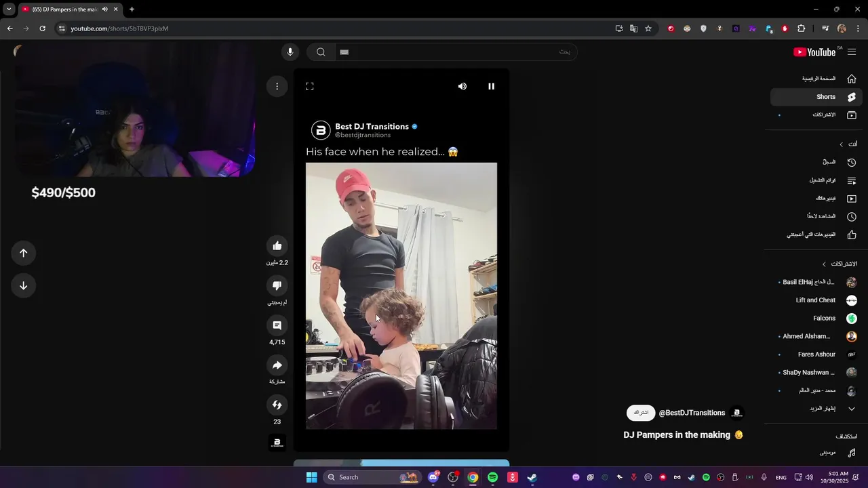Screen dimensions: 868x488
Task: Open Chrome three-dot menu
Action: tap(858, 28)
